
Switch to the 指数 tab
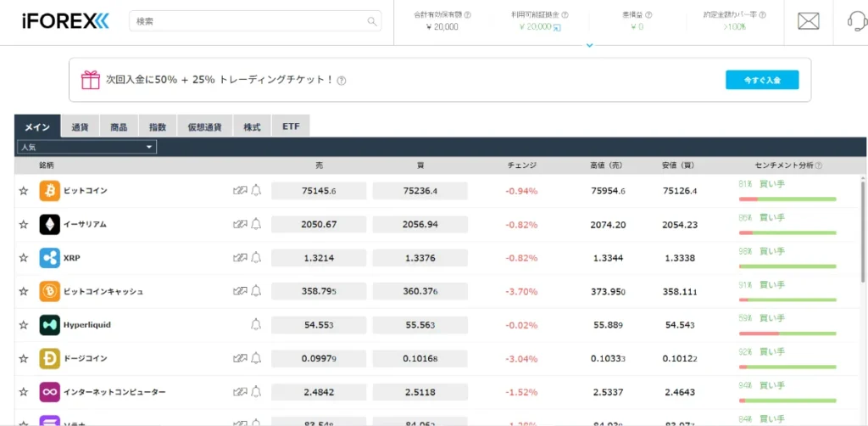click(x=158, y=126)
